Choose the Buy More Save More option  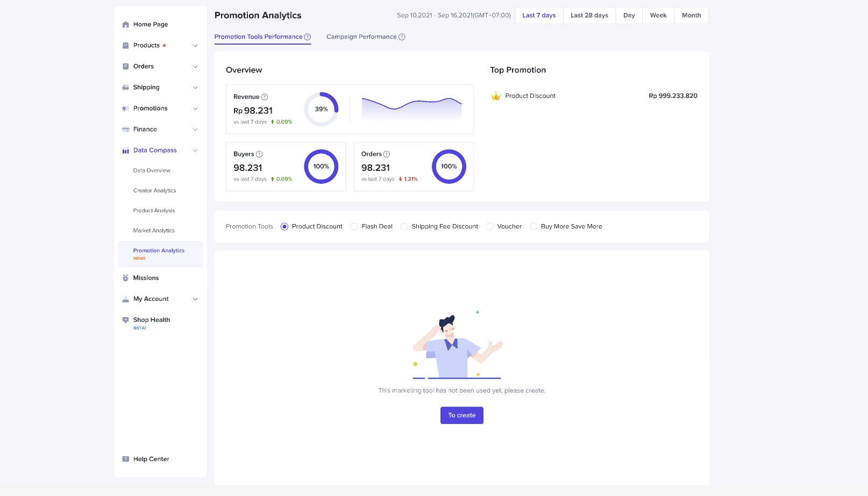(533, 227)
